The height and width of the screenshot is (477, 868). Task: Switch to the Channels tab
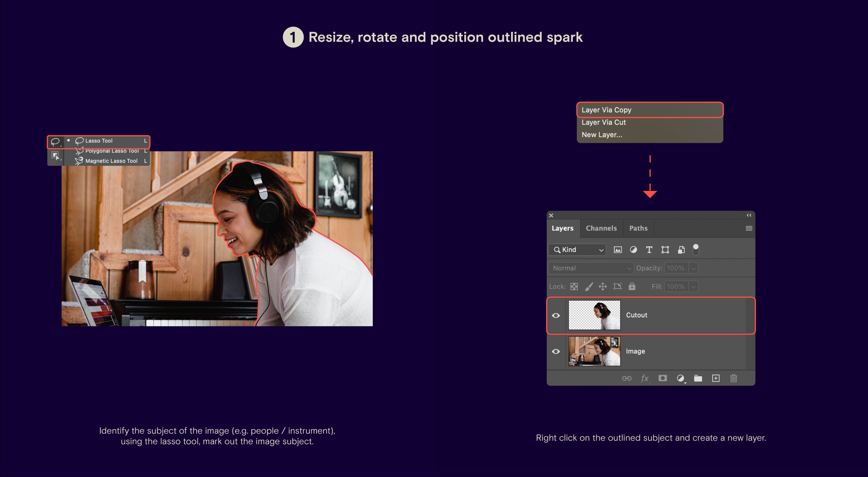(601, 228)
